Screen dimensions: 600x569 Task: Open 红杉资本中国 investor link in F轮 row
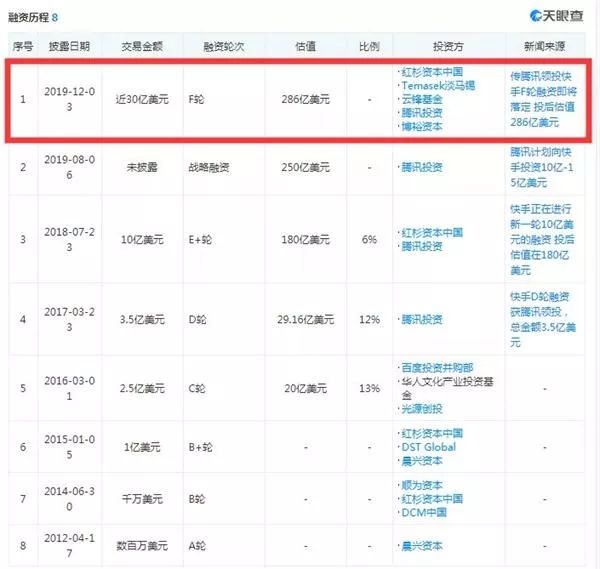pyautogui.click(x=432, y=72)
